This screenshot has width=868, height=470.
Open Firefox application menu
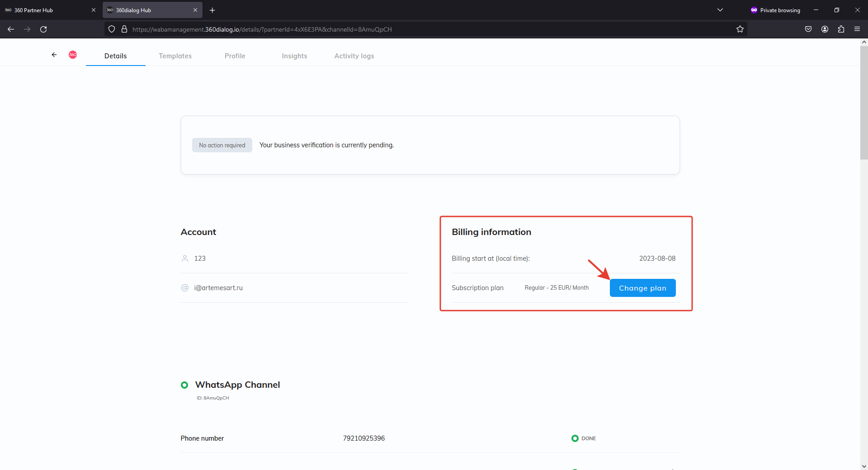[857, 29]
